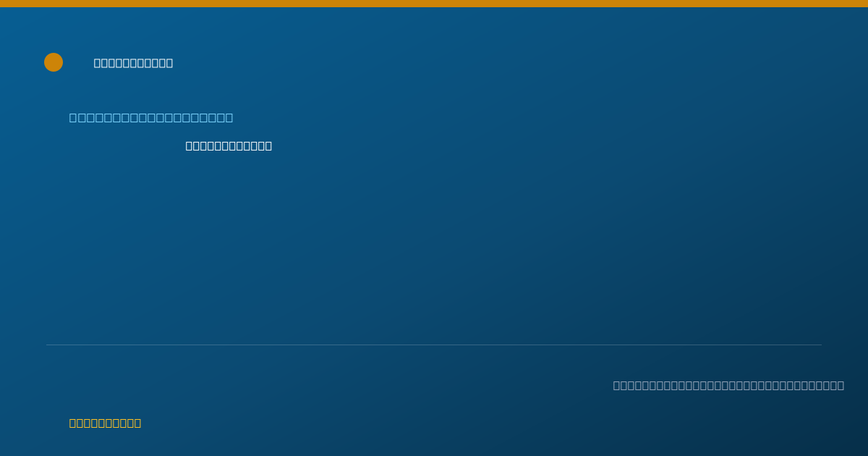Click the thin horizontal divider line

(434, 345)
